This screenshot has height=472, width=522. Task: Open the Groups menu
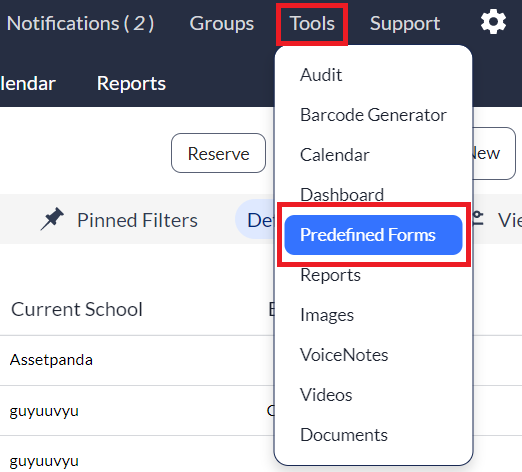pyautogui.click(x=222, y=24)
